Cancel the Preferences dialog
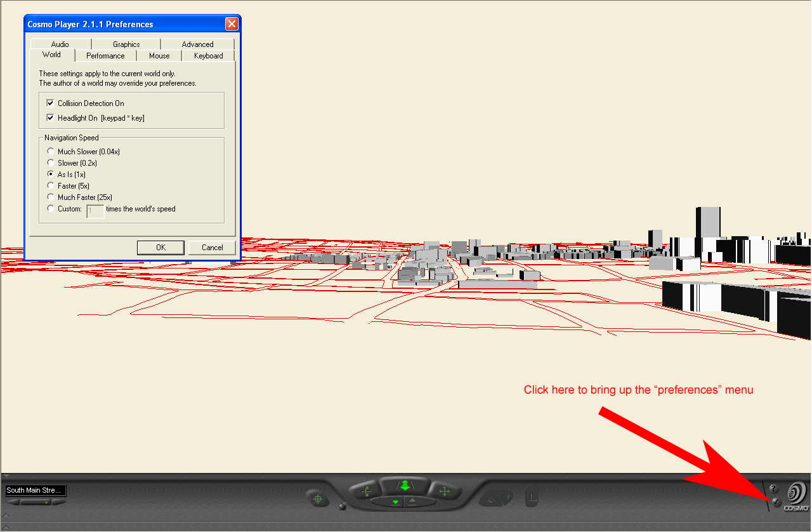 [x=213, y=248]
